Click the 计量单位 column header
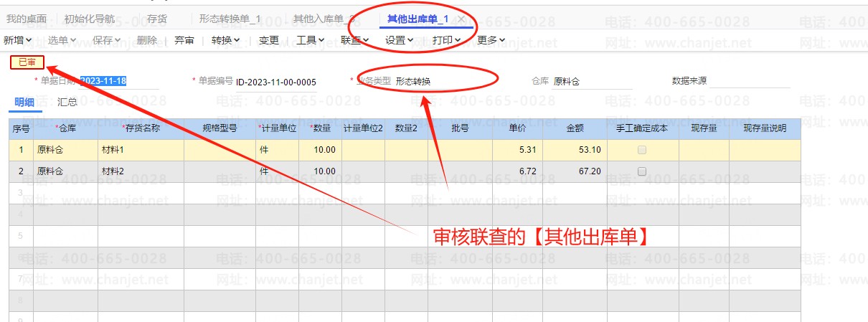868x322 pixels. pyautogui.click(x=277, y=128)
